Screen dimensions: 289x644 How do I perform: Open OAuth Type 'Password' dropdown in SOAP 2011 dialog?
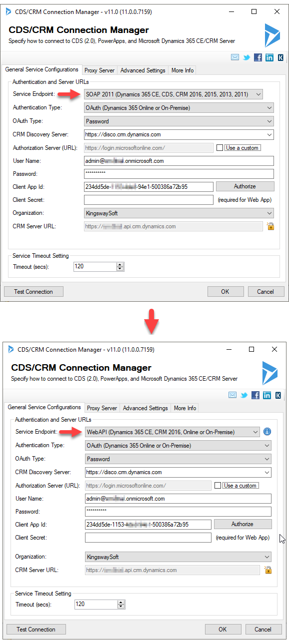[179, 121]
